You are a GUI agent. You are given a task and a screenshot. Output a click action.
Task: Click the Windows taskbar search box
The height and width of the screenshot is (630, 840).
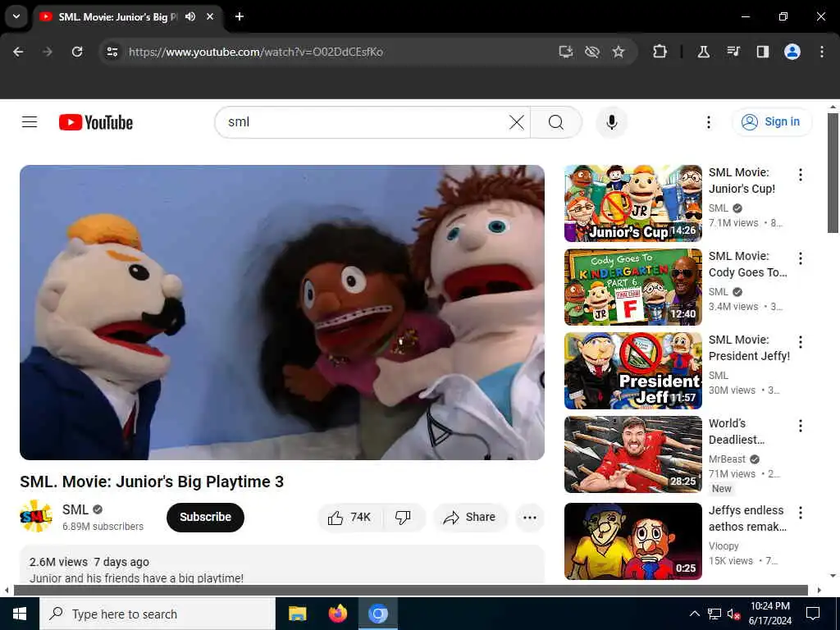[x=157, y=614]
